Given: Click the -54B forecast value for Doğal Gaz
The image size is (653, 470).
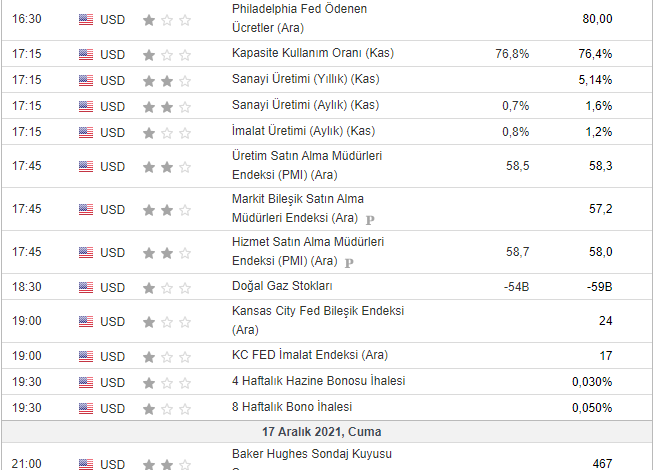Looking at the screenshot, I should 516,287.
